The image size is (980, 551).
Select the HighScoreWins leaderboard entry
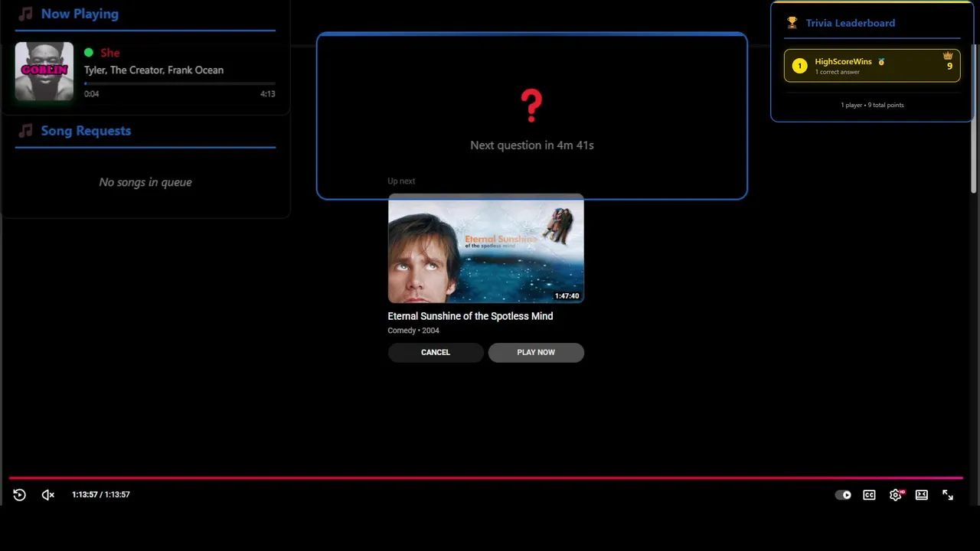(872, 66)
